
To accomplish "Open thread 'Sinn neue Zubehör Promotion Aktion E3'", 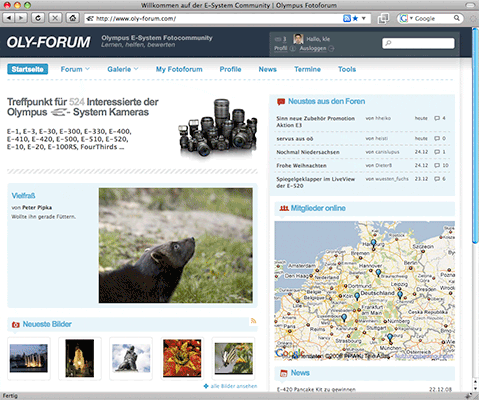I will [x=315, y=122].
